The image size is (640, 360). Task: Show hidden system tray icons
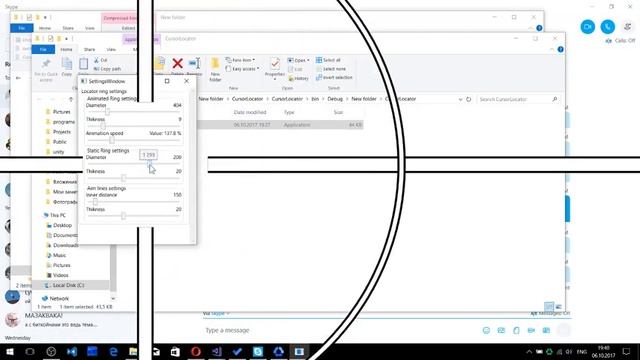coord(529,351)
